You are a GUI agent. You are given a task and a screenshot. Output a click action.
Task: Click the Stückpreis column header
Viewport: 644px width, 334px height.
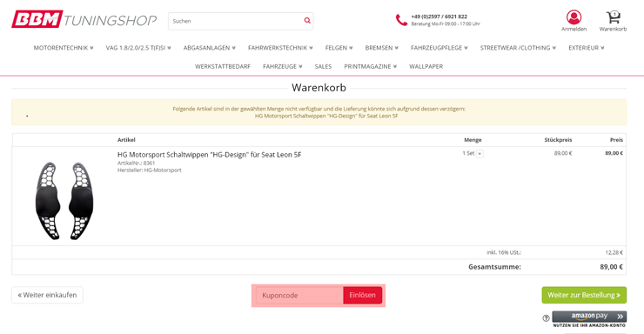558,140
